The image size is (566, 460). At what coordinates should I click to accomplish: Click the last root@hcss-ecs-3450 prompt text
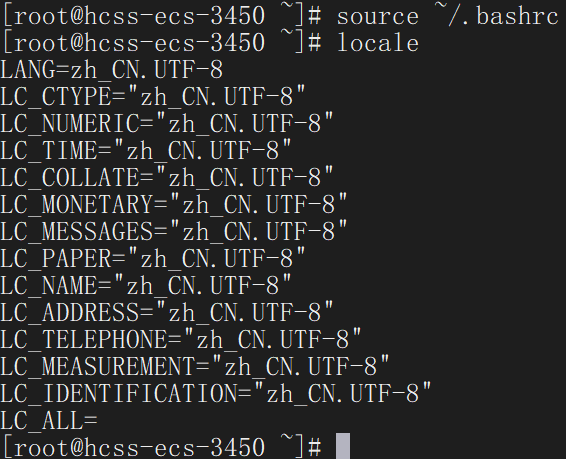click(x=162, y=447)
